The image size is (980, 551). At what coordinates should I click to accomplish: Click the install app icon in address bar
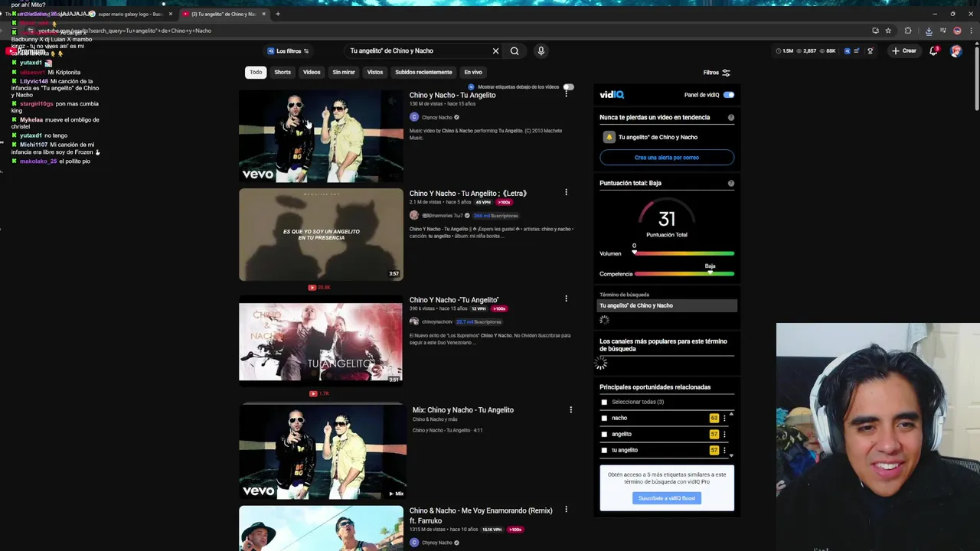click(875, 31)
